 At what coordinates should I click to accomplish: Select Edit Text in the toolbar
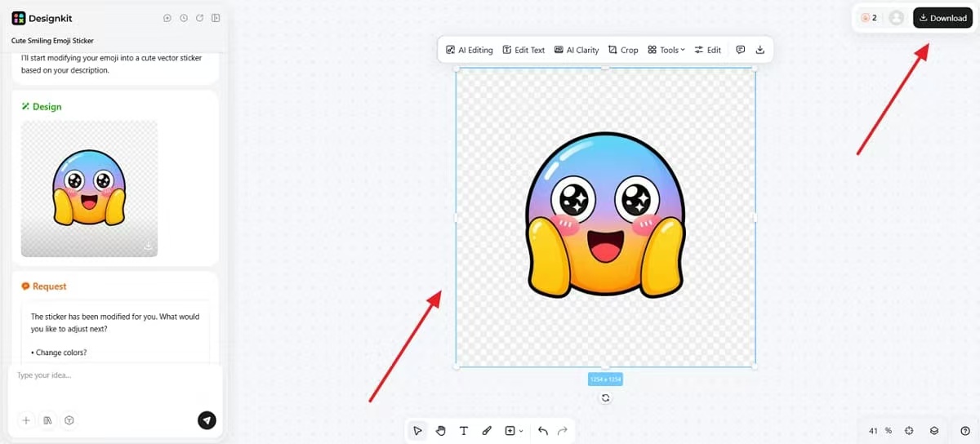tap(523, 50)
